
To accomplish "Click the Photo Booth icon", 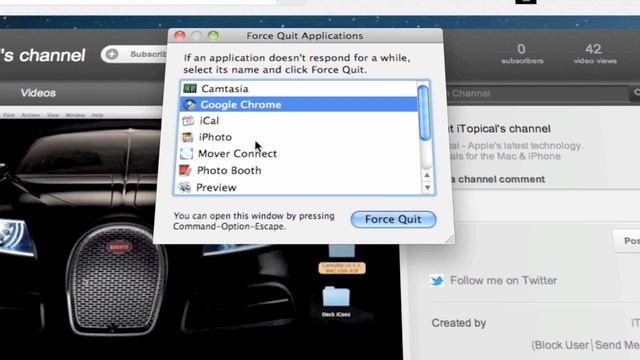I will pos(186,170).
